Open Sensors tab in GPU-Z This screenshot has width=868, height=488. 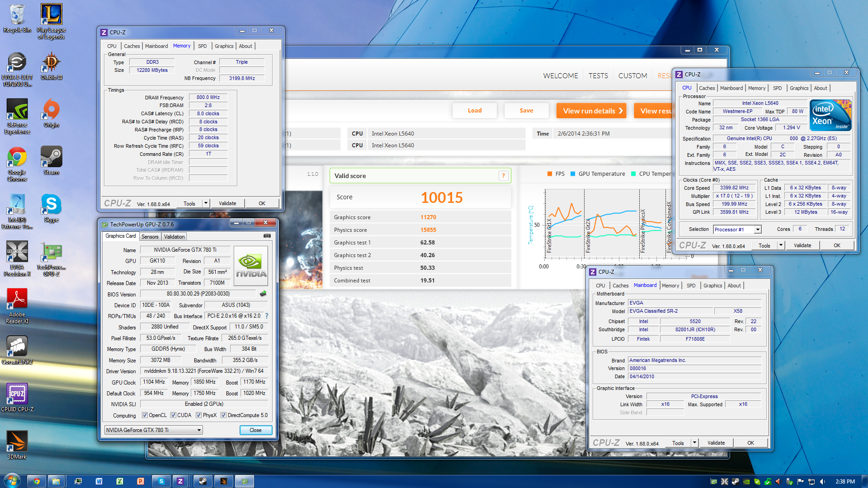(x=150, y=237)
